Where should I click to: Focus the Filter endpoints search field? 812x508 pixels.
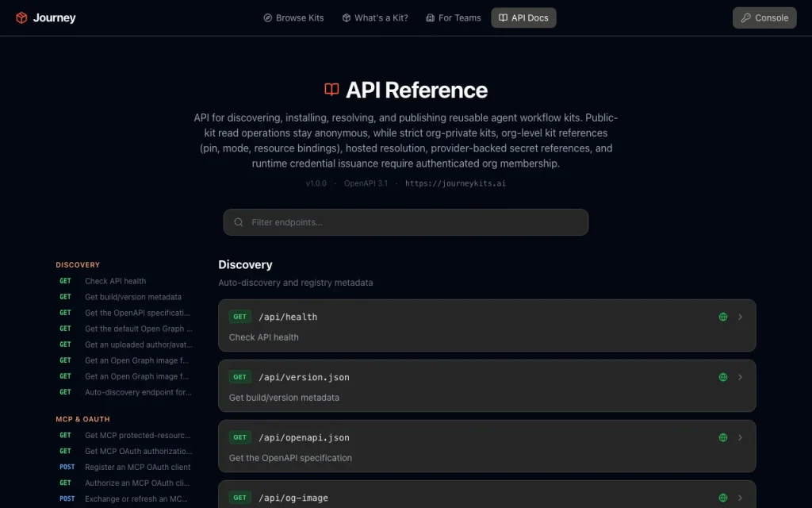(x=406, y=222)
